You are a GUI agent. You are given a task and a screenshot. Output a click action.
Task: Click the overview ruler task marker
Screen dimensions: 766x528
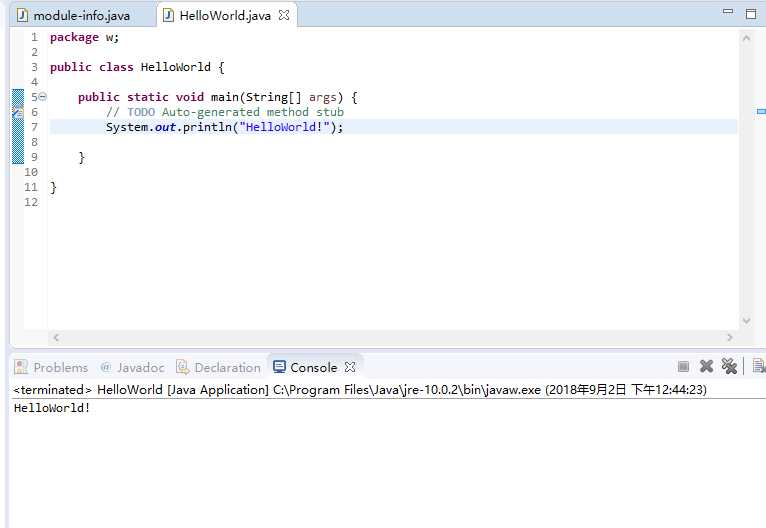pos(761,111)
